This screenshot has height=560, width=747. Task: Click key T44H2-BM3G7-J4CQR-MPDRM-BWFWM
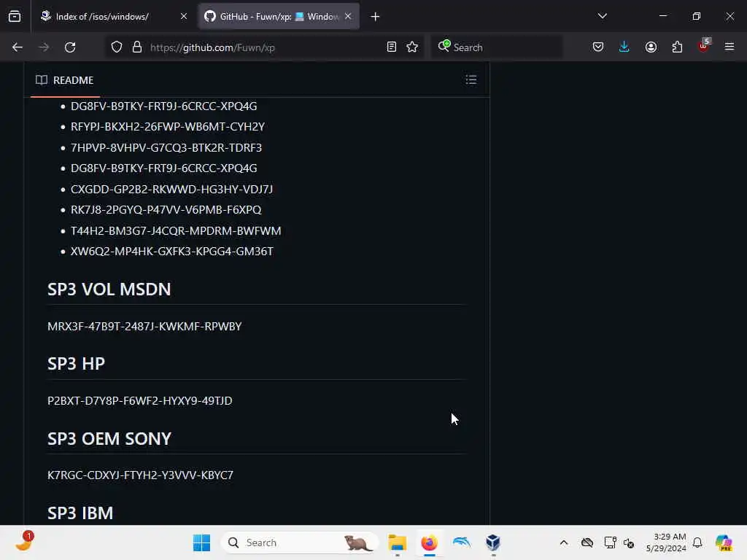coord(176,230)
